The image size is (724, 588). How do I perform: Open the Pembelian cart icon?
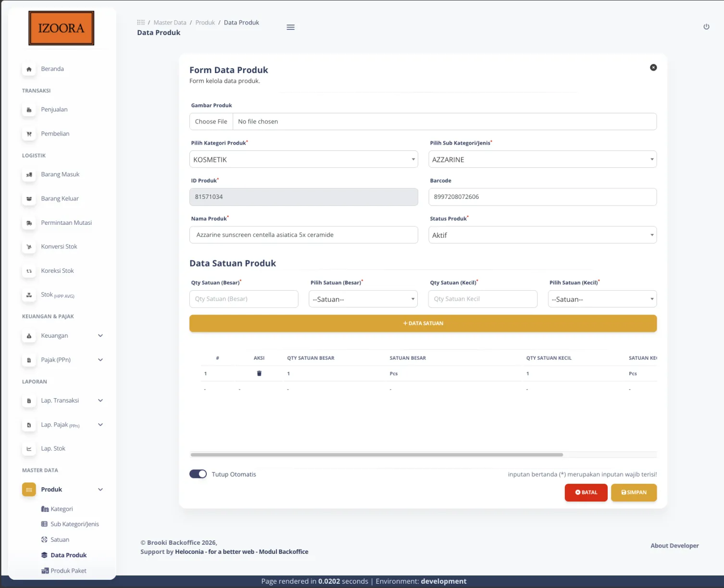click(29, 134)
